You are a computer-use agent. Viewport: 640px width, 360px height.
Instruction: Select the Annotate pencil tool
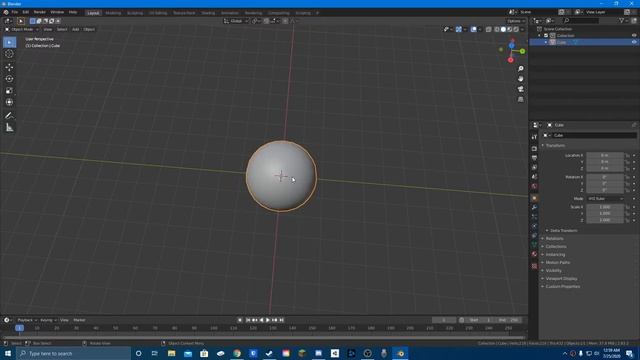tap(9, 116)
